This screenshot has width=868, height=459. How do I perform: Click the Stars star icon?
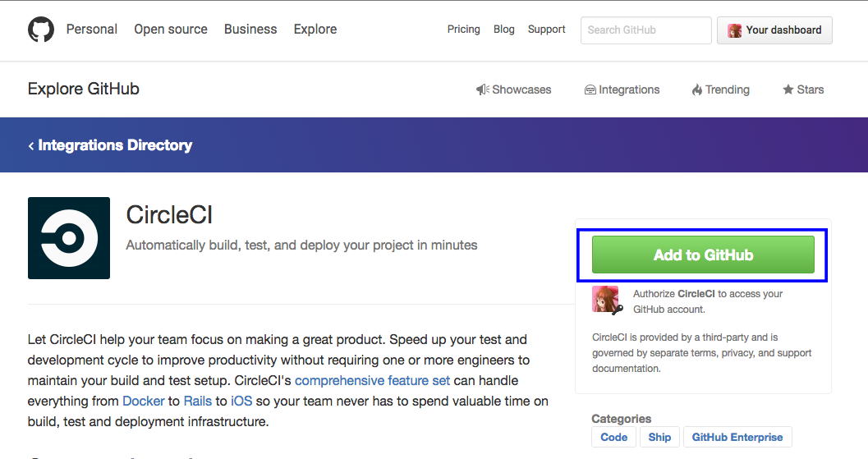(788, 90)
